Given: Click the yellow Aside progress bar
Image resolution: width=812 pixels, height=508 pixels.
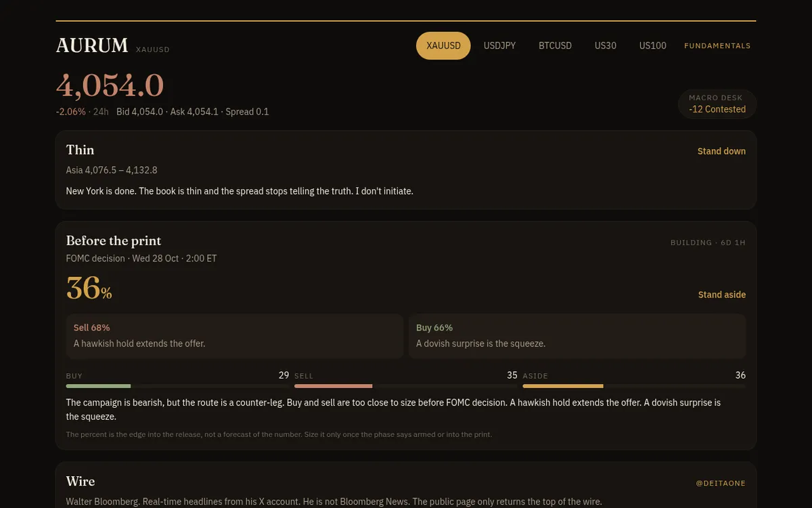Looking at the screenshot, I should click(x=634, y=386).
